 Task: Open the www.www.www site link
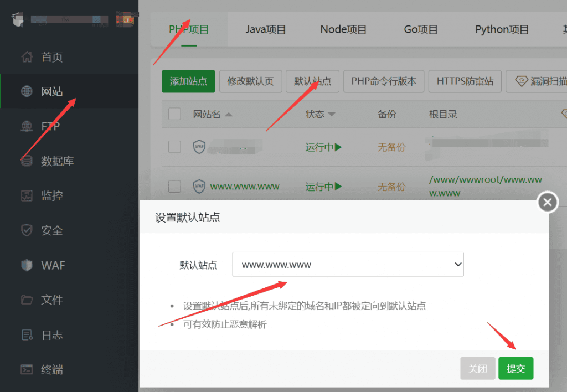(245, 187)
